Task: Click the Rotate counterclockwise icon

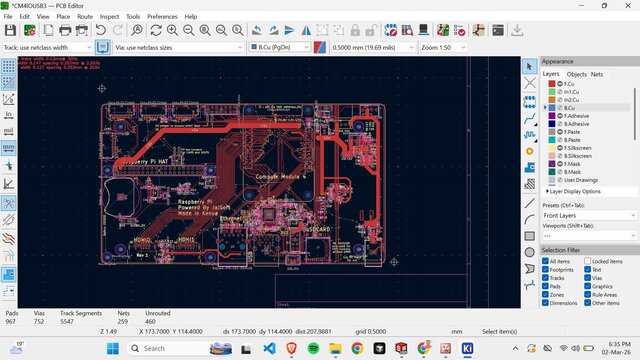Action: (257, 30)
